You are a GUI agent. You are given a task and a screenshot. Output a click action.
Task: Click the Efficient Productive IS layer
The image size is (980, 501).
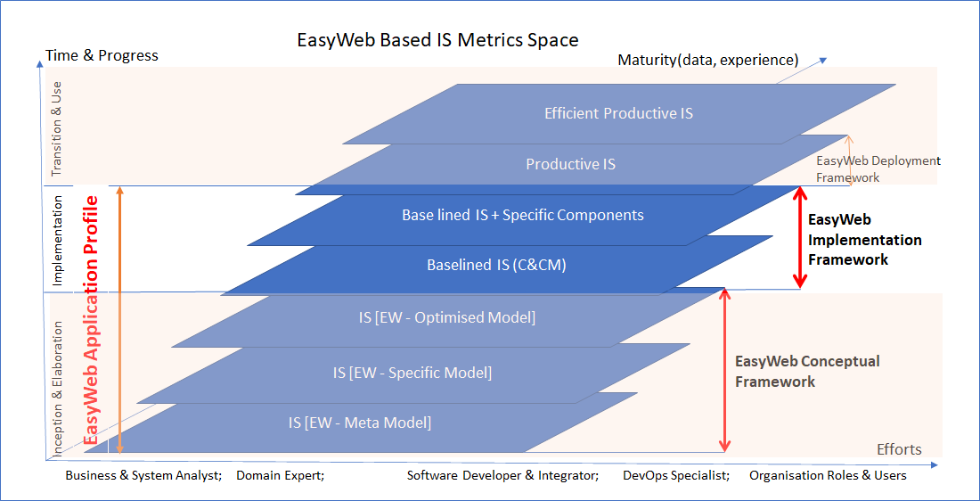click(x=618, y=114)
